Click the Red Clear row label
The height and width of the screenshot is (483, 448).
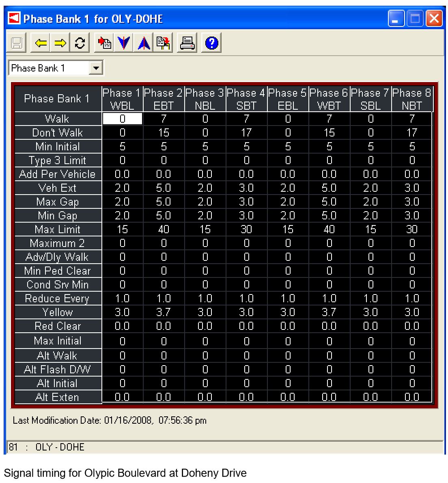58,326
